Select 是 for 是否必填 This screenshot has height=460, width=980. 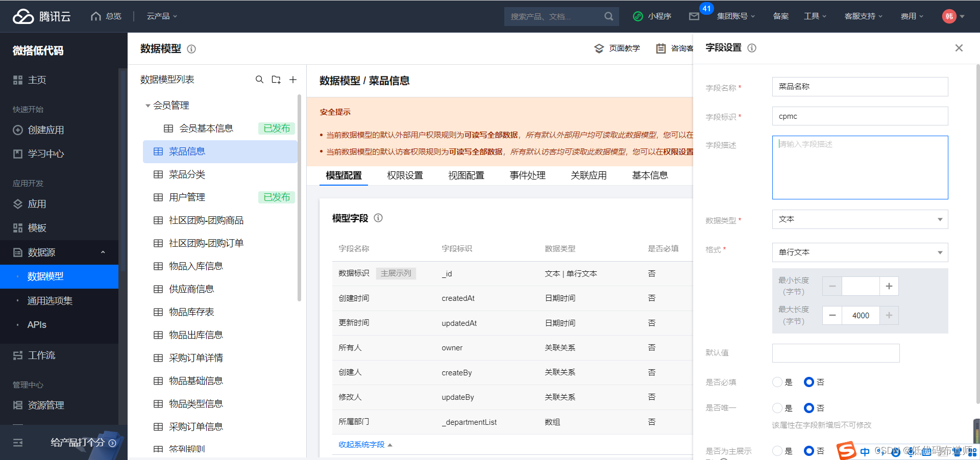pos(777,382)
